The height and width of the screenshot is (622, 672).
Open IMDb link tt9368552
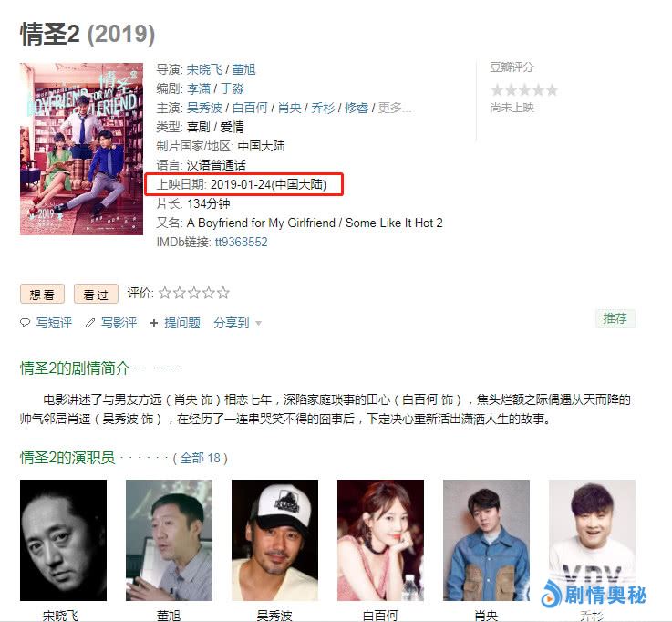coord(241,243)
